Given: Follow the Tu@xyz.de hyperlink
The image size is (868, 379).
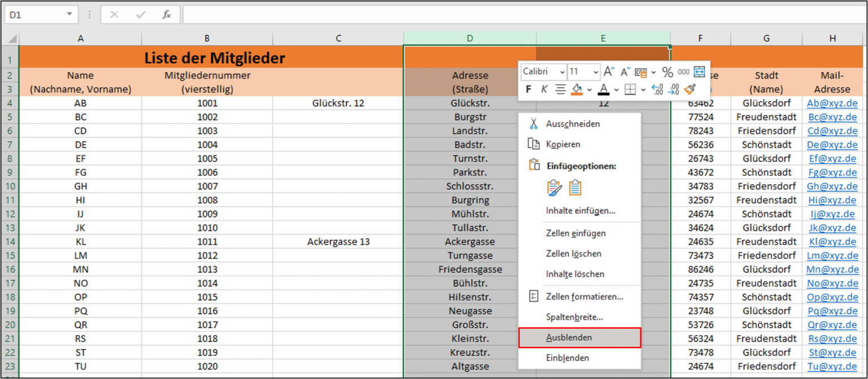Looking at the screenshot, I should [x=832, y=366].
